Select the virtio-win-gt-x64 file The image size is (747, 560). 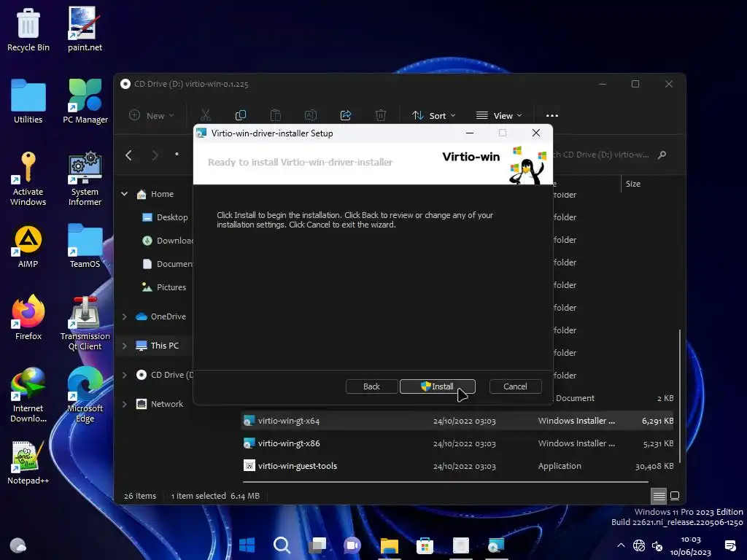click(289, 421)
